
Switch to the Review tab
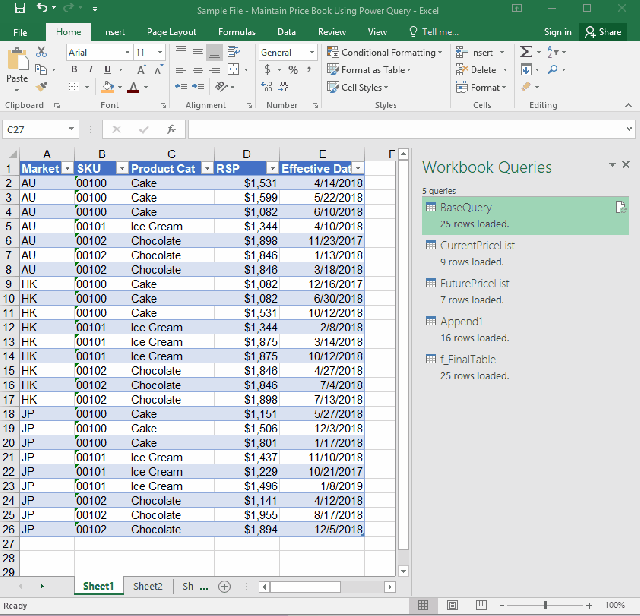tap(332, 32)
